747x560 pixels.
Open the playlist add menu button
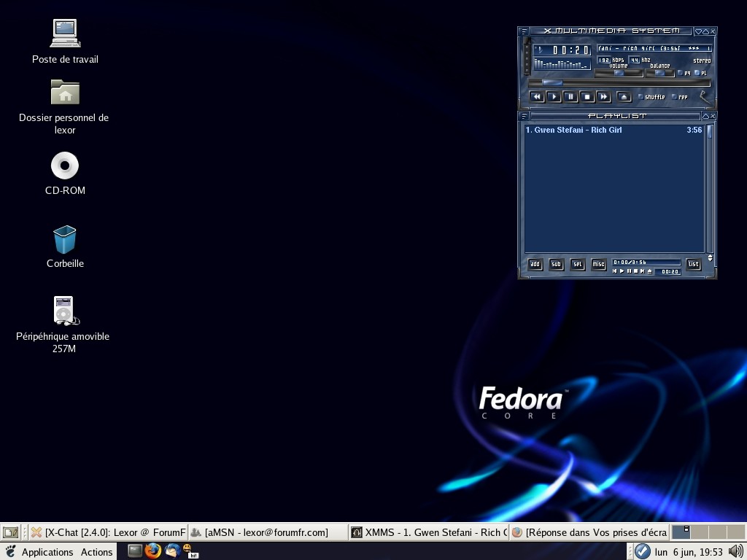coord(535,264)
